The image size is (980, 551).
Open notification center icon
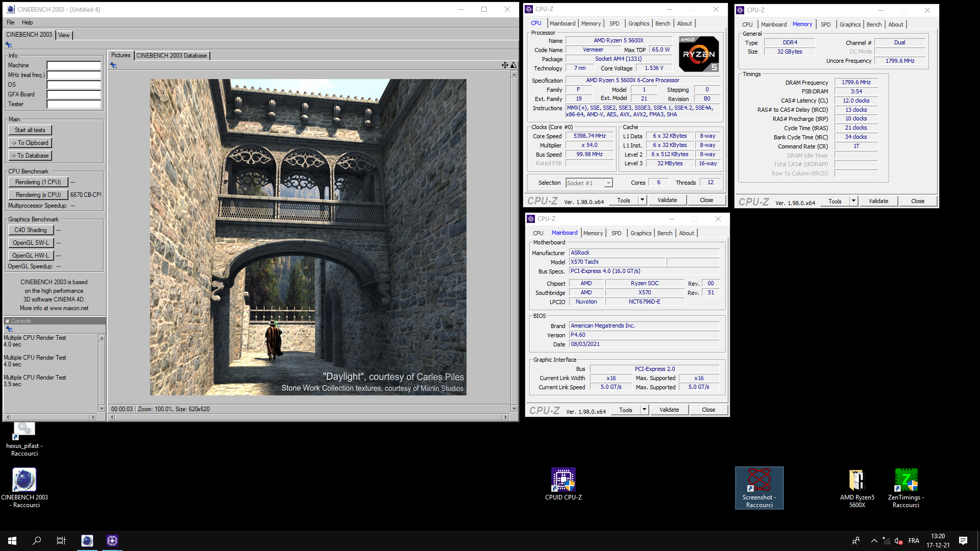coord(963,541)
